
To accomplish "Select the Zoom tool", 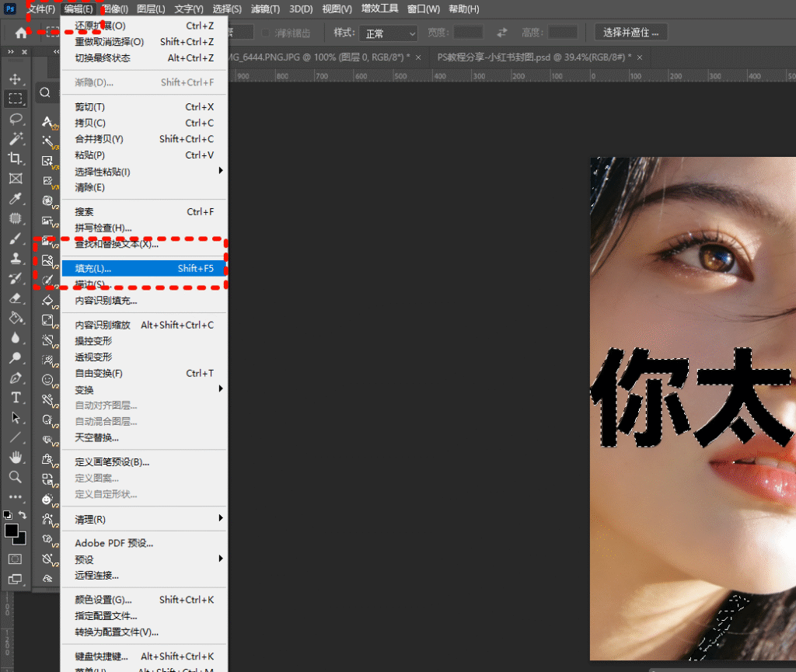I will [14, 477].
